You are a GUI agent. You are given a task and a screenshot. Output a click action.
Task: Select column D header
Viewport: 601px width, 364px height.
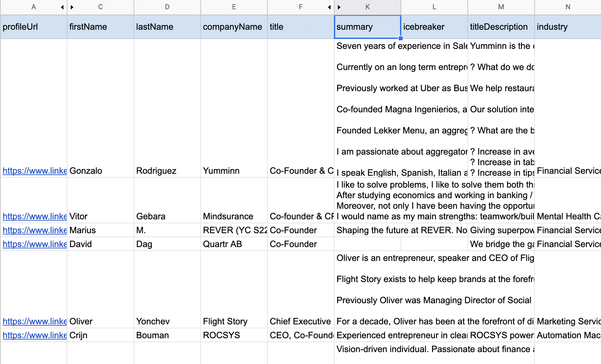point(167,7)
